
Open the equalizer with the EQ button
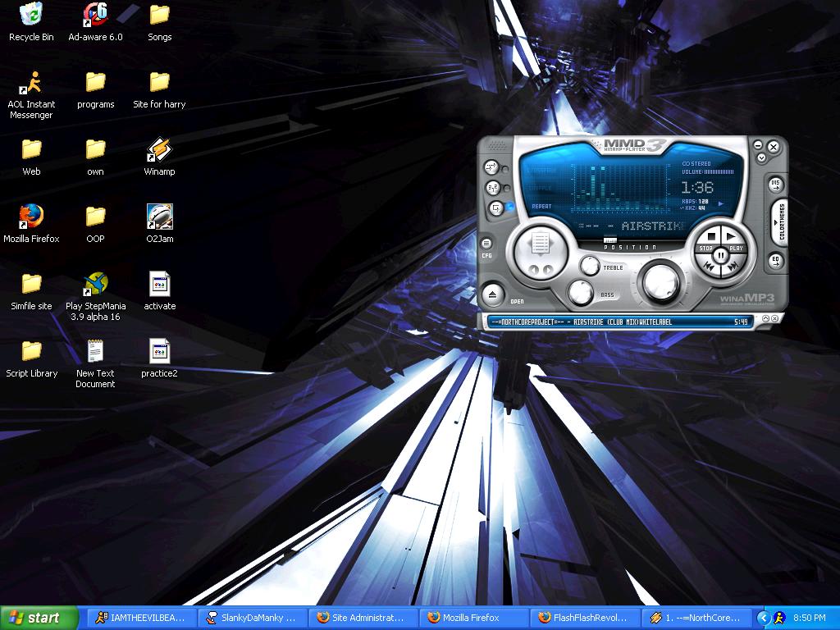click(x=775, y=261)
